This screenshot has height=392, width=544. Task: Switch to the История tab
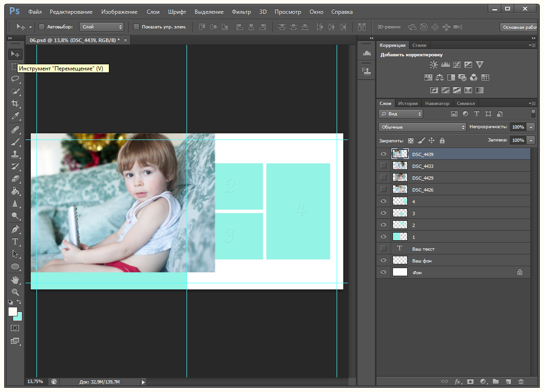[x=408, y=103]
